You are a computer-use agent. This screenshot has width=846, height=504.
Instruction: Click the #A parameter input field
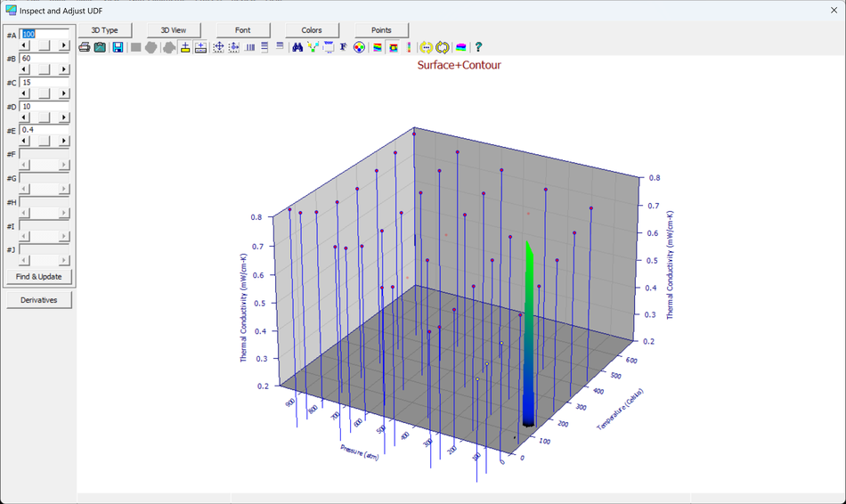coord(45,35)
